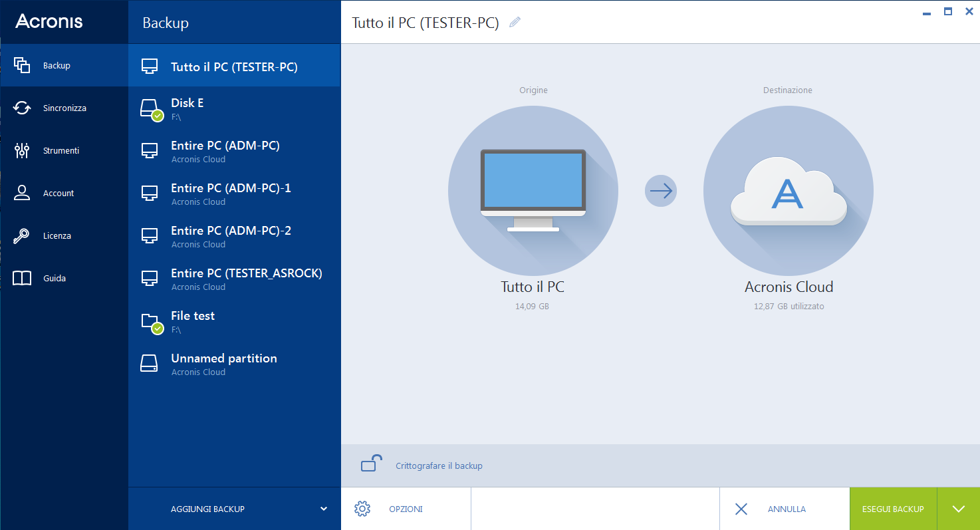
Task: Expand the AGGIUNGI BACKUP chevron
Action: [324, 509]
